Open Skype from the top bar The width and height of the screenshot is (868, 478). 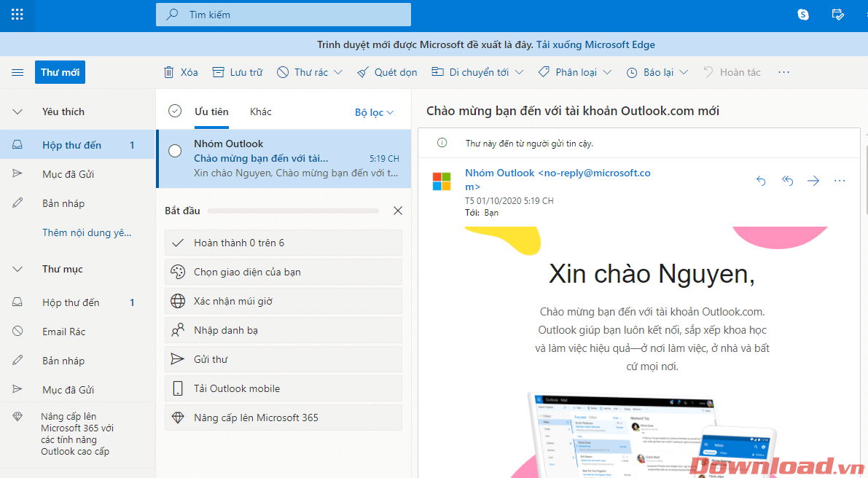pos(802,15)
